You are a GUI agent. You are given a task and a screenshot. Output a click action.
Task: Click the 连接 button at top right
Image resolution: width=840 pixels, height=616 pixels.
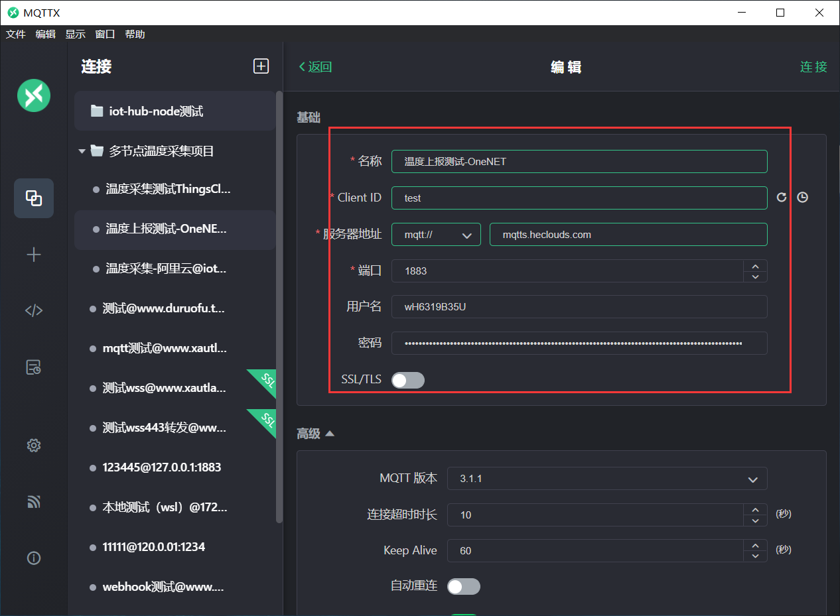[x=813, y=67]
